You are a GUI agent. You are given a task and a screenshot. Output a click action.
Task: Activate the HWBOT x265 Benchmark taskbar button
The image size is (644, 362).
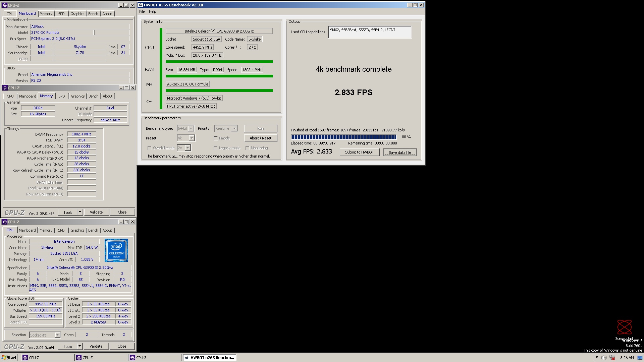209,357
